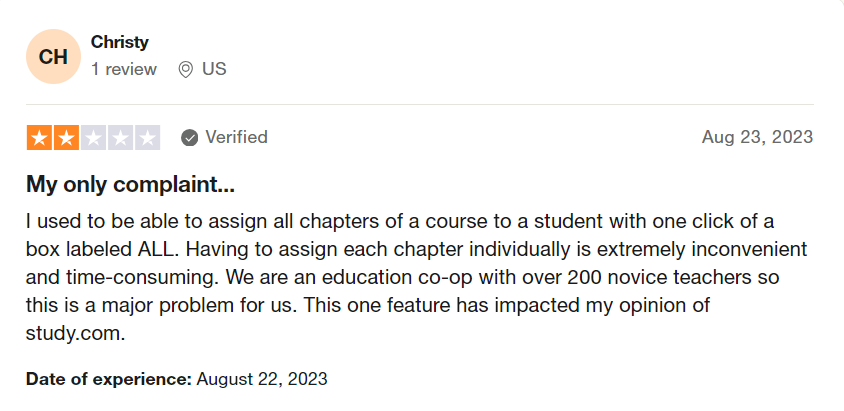Click the second orange rating star
The height and width of the screenshot is (411, 844).
[x=66, y=138]
